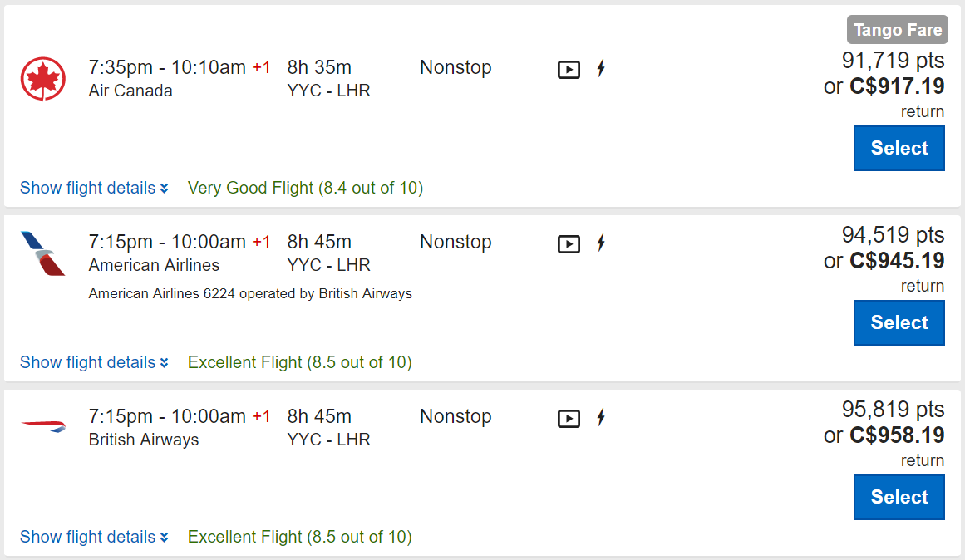Select the American Airlines C$945.19 flight

pyautogui.click(x=899, y=322)
